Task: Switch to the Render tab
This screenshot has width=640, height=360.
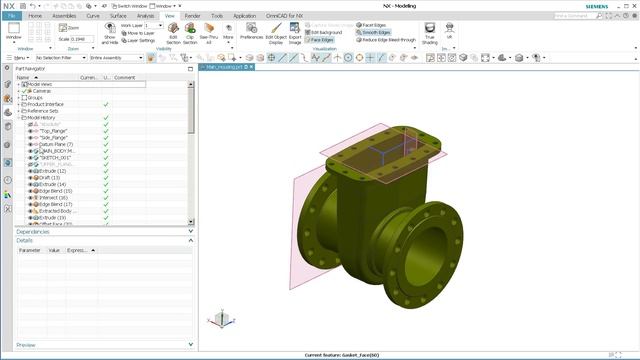Action: click(192, 16)
